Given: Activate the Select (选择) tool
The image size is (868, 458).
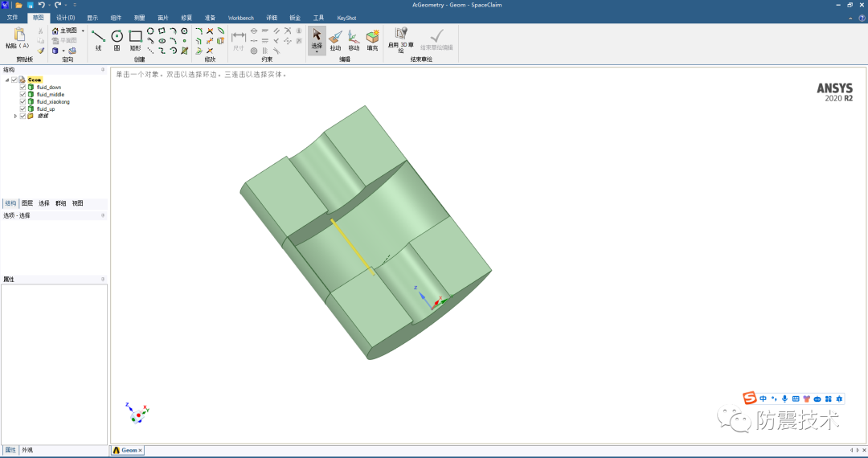Looking at the screenshot, I should pos(317,39).
